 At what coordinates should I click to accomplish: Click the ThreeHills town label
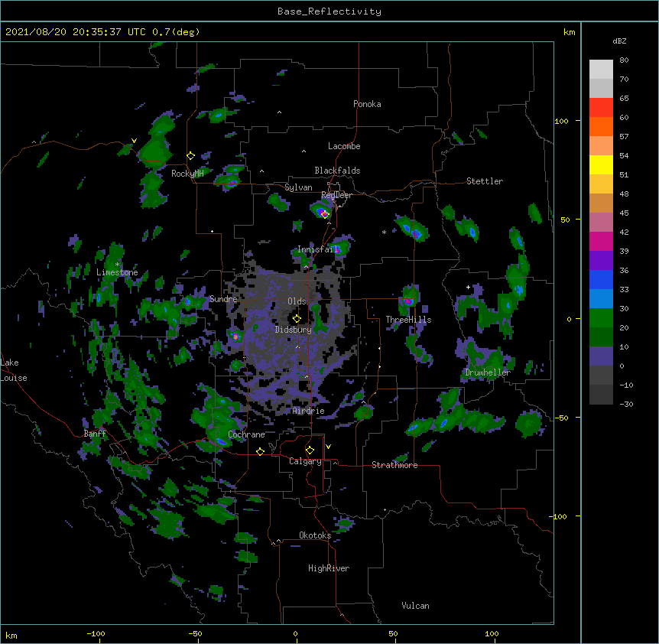408,320
